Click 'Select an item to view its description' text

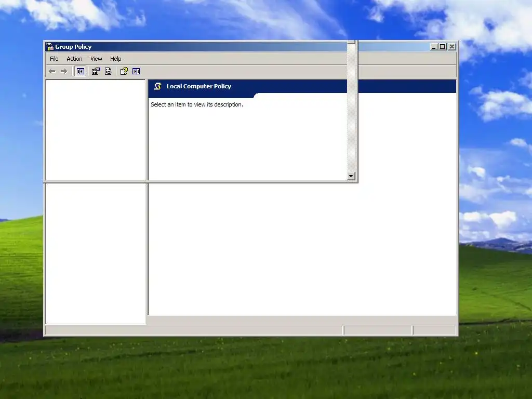[197, 104]
